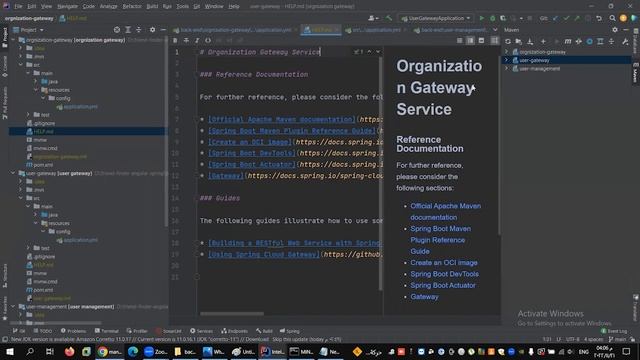Toggle Maven offline mode icon

click(579, 41)
